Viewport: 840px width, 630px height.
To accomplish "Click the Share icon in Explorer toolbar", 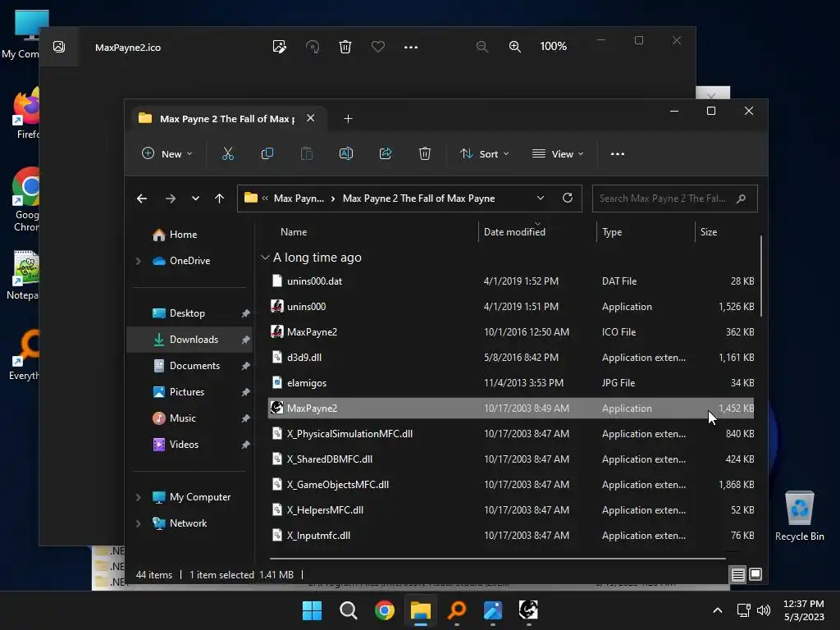I will (386, 153).
